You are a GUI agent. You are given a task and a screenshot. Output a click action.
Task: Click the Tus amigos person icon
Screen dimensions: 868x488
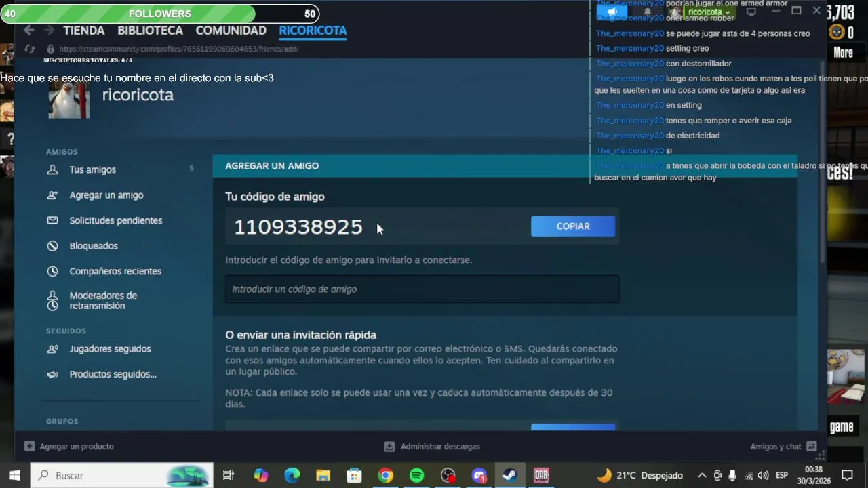point(52,169)
